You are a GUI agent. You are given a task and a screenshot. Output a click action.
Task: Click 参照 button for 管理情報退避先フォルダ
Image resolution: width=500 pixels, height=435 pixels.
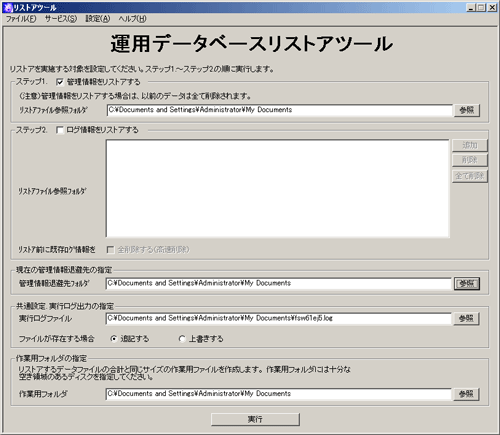pos(467,284)
